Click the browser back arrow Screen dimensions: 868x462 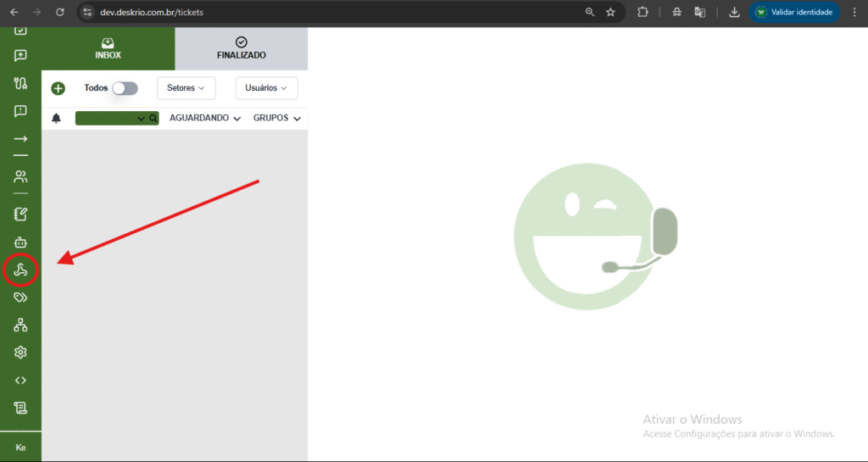pos(14,12)
